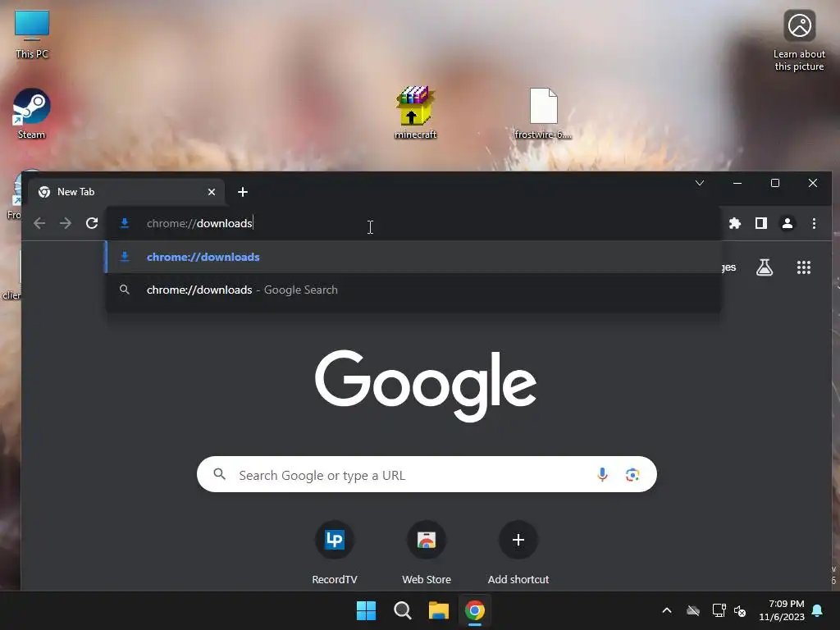Search by image with Google Lens
This screenshot has width=840, height=630.
pyautogui.click(x=632, y=475)
